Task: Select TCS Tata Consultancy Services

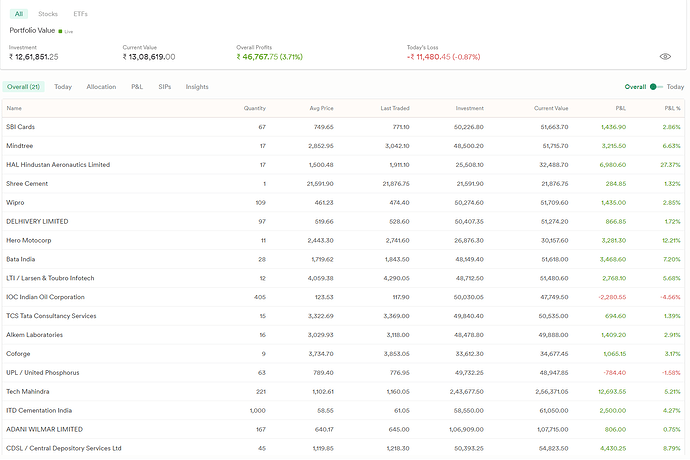Action: click(51, 316)
